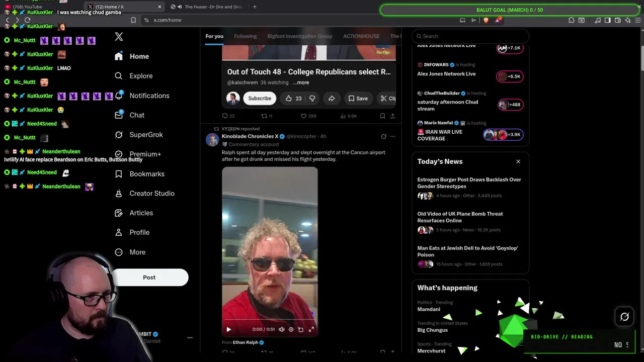Viewport: 644px width, 362px height.
Task: Open Brave Rewards triangle icon
Action: [498, 20]
